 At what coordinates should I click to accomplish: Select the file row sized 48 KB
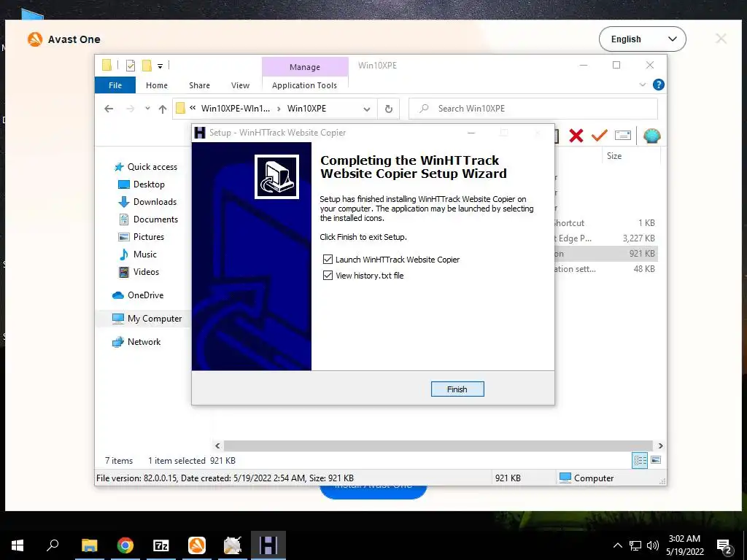pyautogui.click(x=605, y=269)
